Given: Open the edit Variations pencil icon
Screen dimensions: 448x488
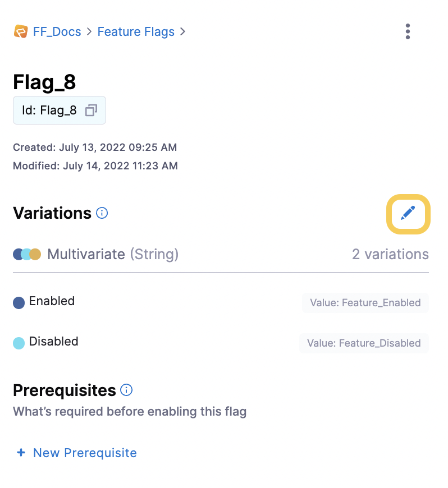Looking at the screenshot, I should click(x=408, y=214).
